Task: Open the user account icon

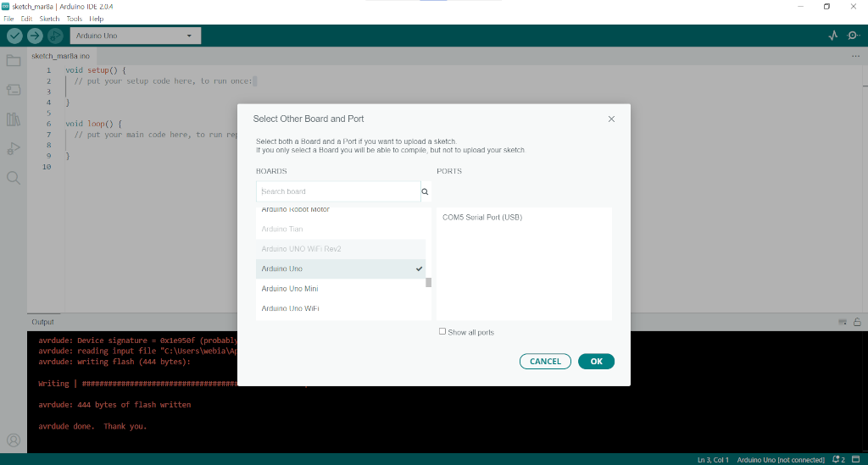Action: [x=14, y=440]
